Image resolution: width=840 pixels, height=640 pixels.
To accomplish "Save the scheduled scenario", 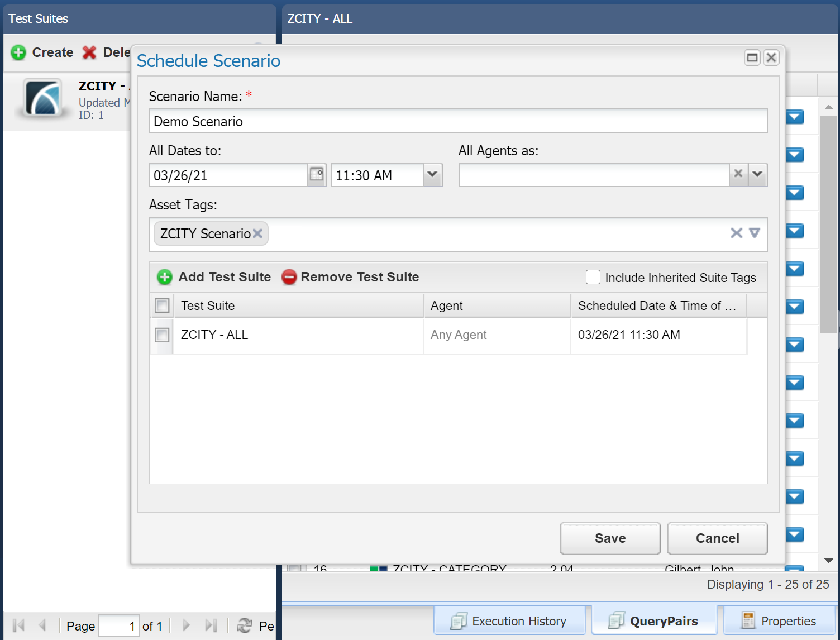I will point(610,538).
